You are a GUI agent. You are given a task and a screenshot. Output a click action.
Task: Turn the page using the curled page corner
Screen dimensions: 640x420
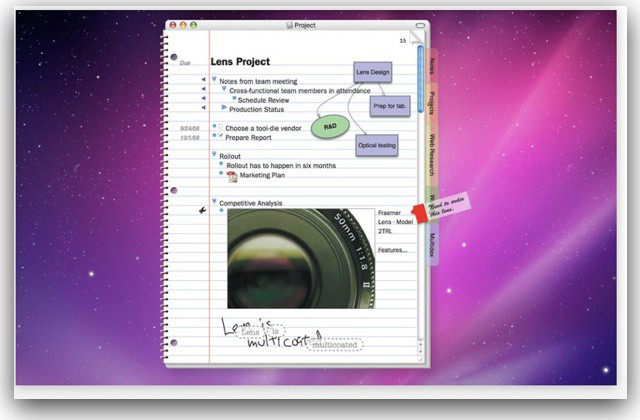click(416, 38)
